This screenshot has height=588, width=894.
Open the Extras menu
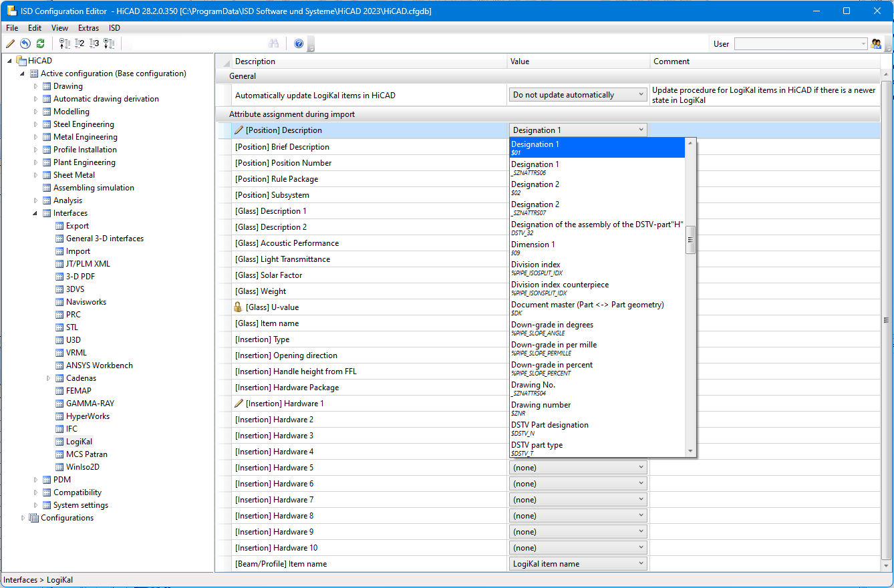[88, 28]
